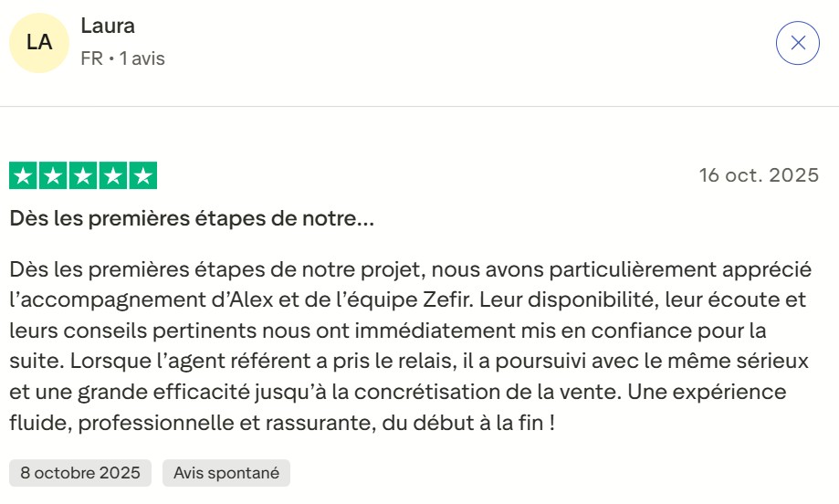The height and width of the screenshot is (504, 839).
Task: Click the date 16 oct. 2025
Action: click(x=759, y=175)
